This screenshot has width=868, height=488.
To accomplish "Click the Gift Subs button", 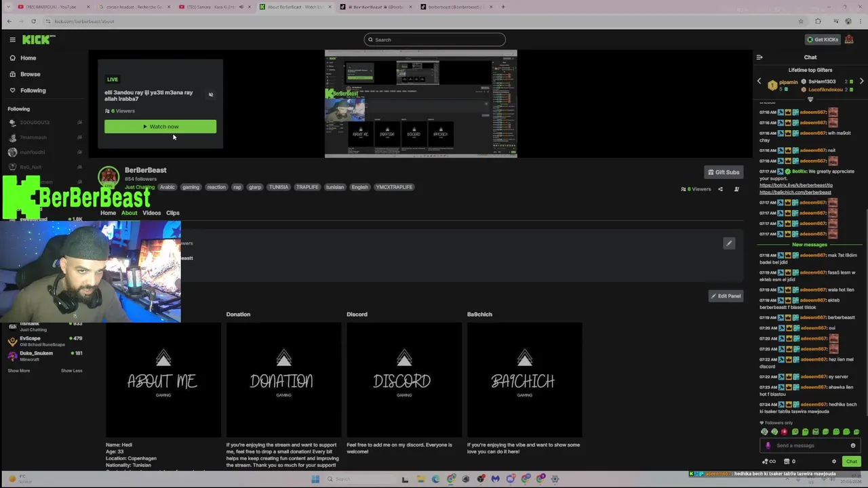I will (724, 172).
